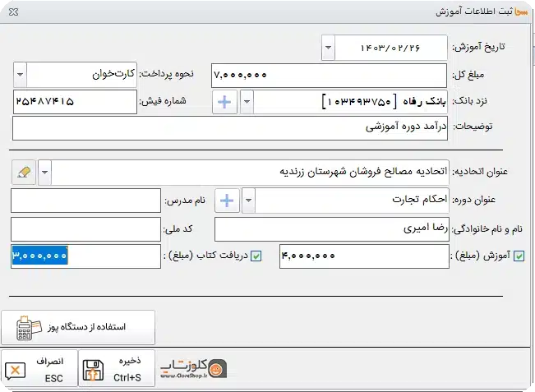Click the Clovetab logo at the bottom
The height and width of the screenshot is (392, 535).
193,368
